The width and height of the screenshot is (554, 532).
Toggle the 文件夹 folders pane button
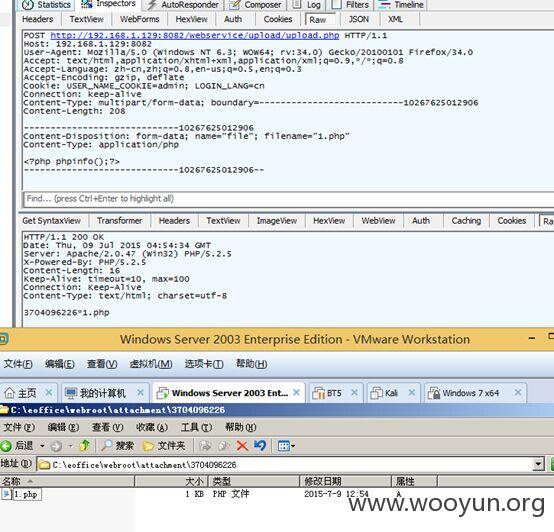(164, 446)
